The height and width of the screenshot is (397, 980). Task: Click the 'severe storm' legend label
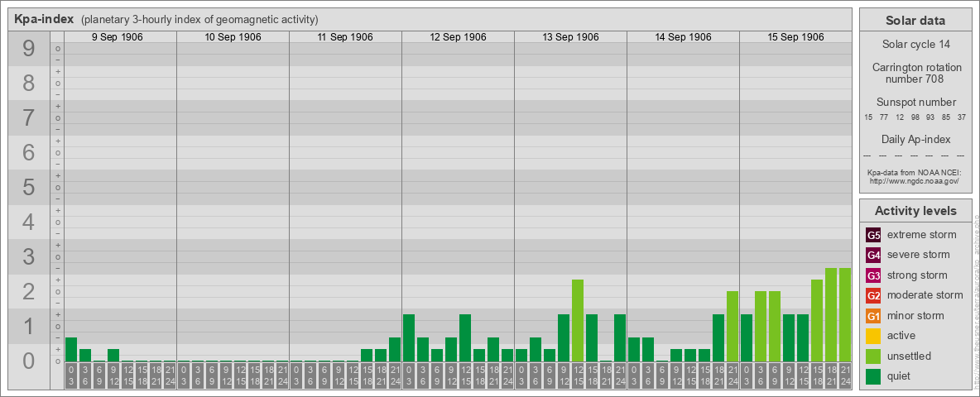pyautogui.click(x=919, y=255)
